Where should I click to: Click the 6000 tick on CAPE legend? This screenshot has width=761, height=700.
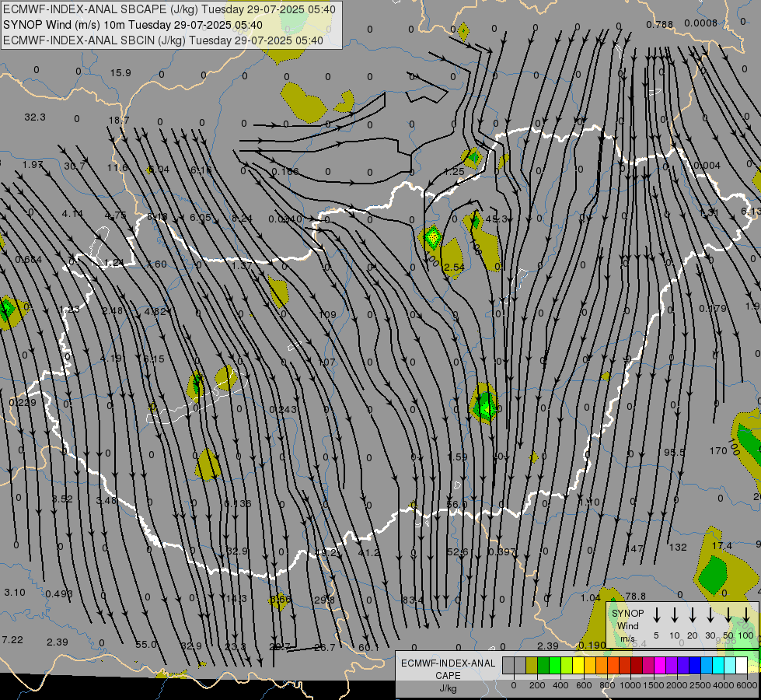coord(748,685)
